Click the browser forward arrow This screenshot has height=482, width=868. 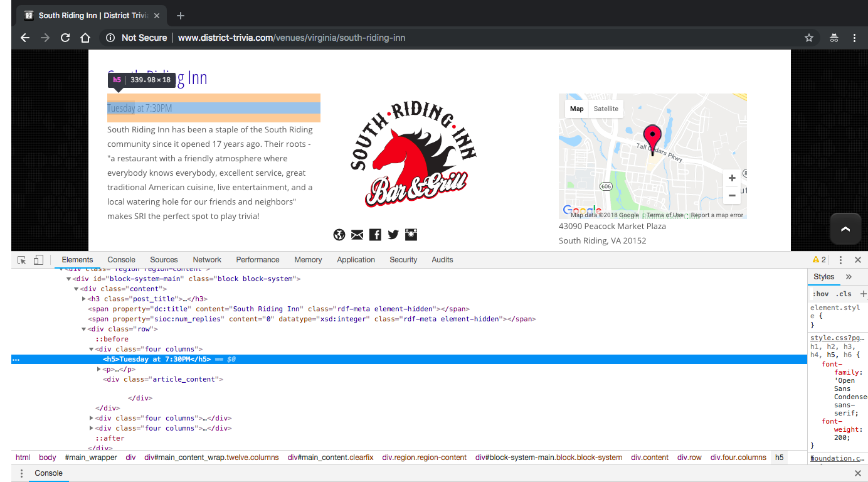45,38
